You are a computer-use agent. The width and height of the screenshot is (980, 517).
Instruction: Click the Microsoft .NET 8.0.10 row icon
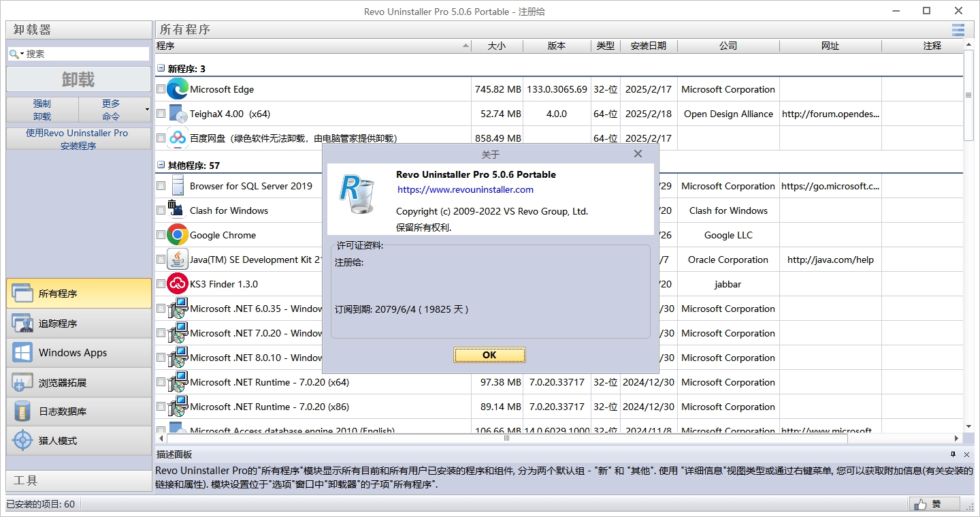tap(178, 358)
